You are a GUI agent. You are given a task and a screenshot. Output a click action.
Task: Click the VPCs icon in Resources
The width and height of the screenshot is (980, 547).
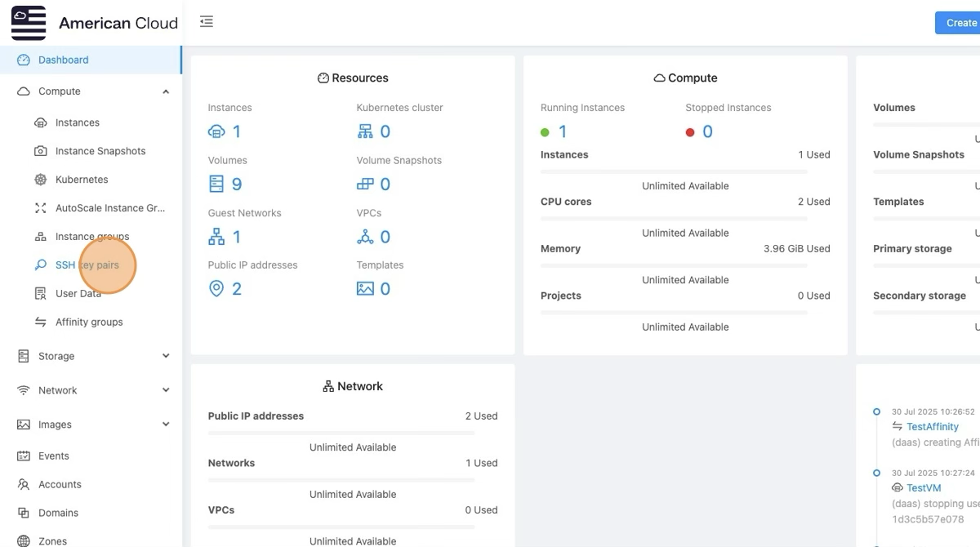365,237
